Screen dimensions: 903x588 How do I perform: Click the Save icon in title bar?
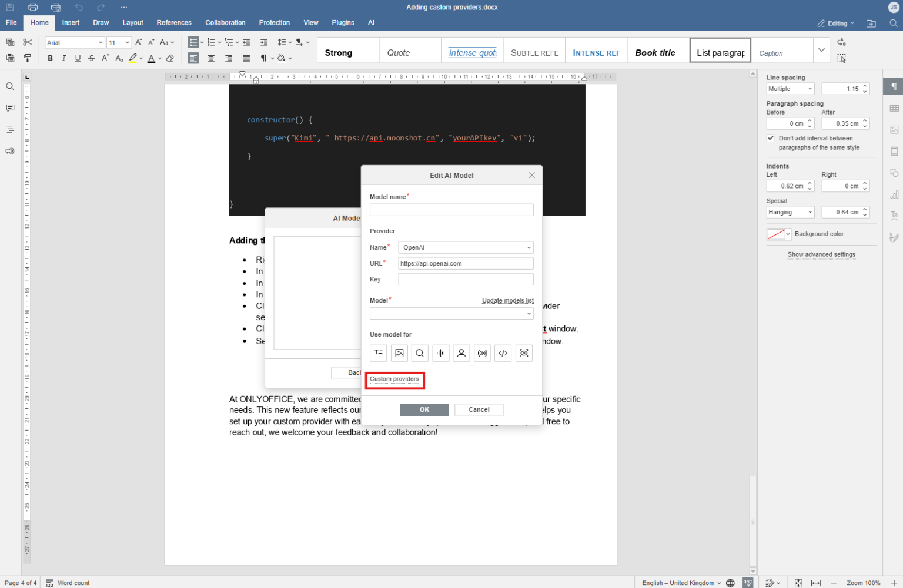(x=10, y=7)
